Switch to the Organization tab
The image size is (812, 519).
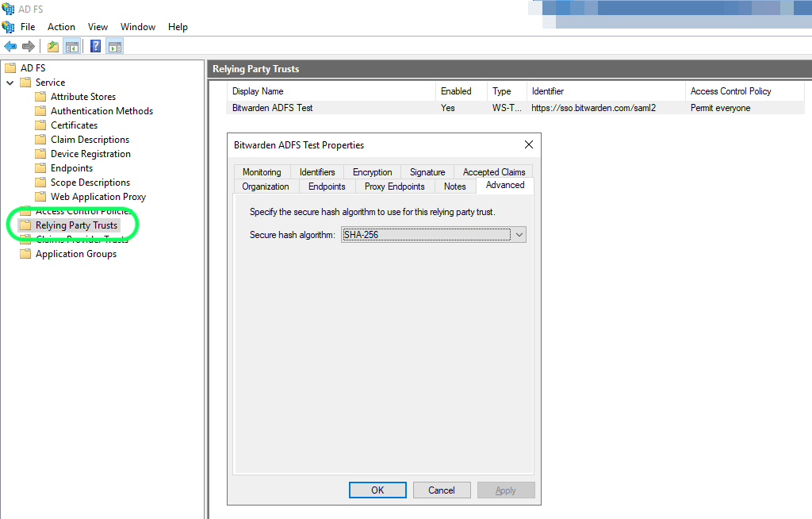pyautogui.click(x=266, y=186)
